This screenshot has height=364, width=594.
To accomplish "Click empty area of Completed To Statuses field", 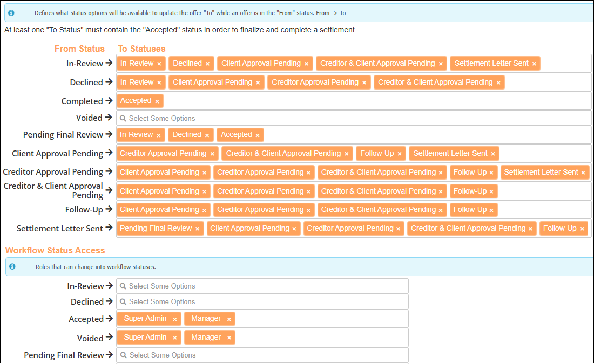I will tap(373, 101).
